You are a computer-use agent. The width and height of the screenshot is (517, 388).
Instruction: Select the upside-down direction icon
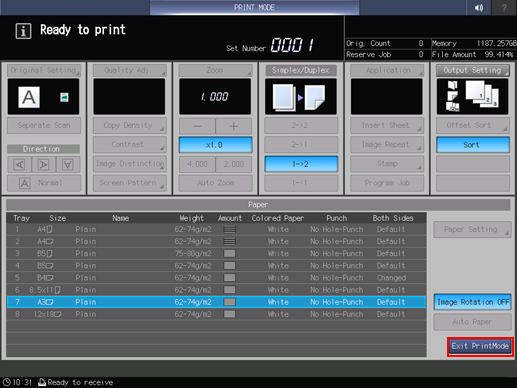tap(68, 164)
